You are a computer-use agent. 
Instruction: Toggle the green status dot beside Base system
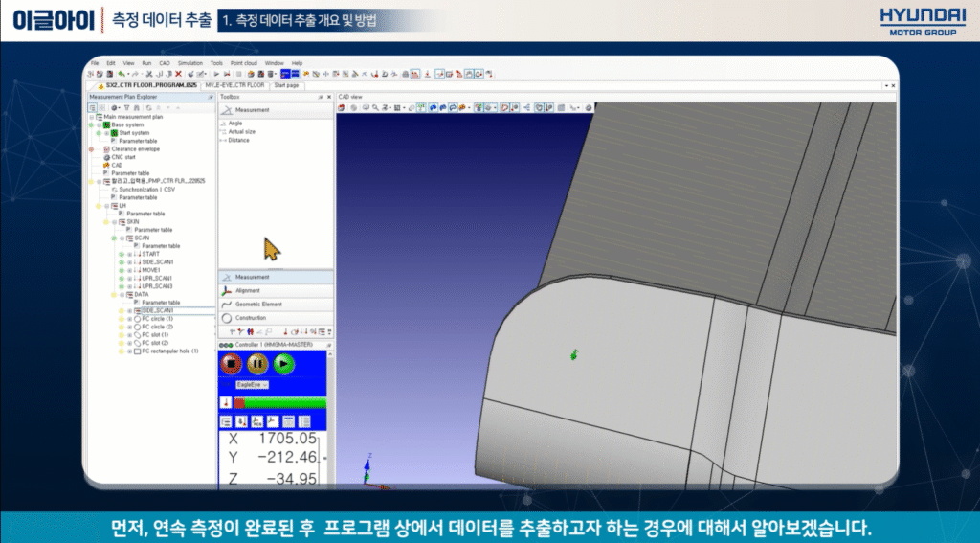click(91, 124)
